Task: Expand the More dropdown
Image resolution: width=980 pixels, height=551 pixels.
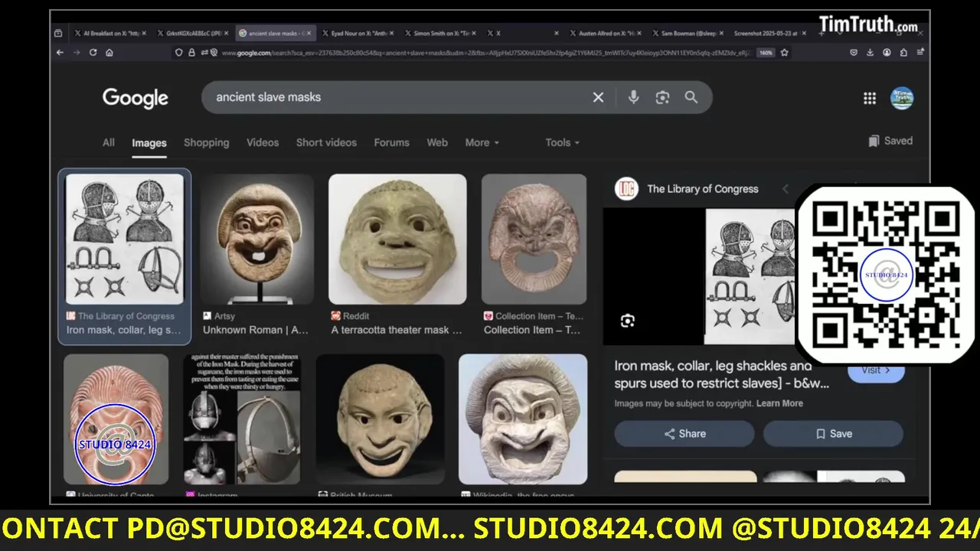Action: pos(482,142)
